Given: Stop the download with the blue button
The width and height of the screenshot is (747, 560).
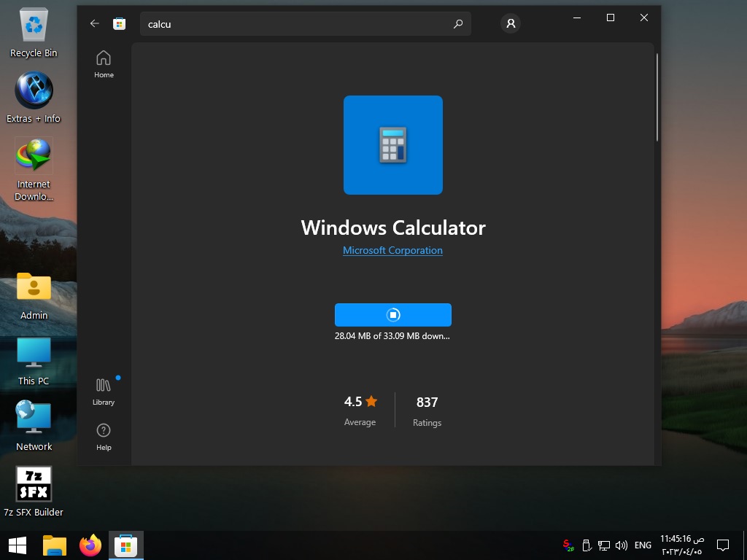Looking at the screenshot, I should tap(393, 315).
